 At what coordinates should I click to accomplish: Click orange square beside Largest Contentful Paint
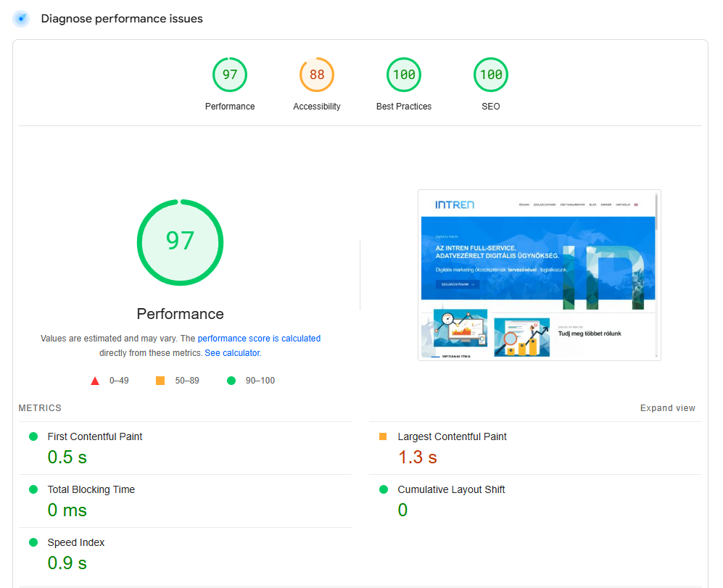(x=383, y=436)
